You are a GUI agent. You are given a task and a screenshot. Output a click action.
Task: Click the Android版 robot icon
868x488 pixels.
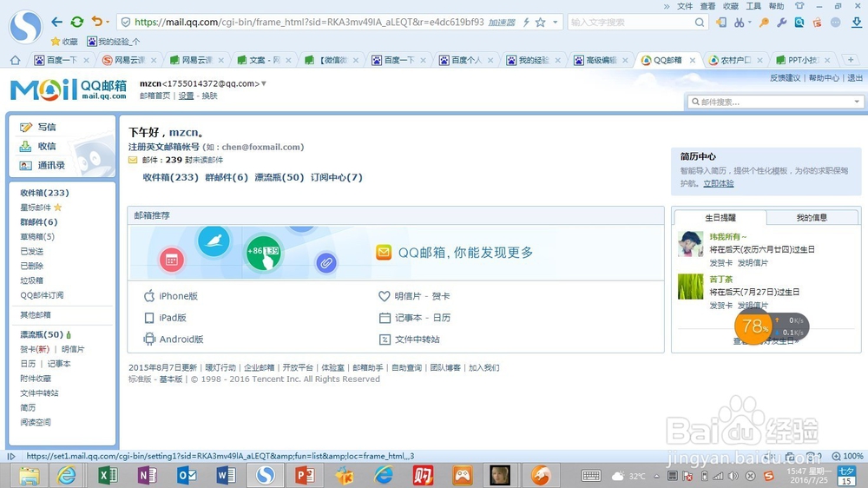(x=149, y=339)
